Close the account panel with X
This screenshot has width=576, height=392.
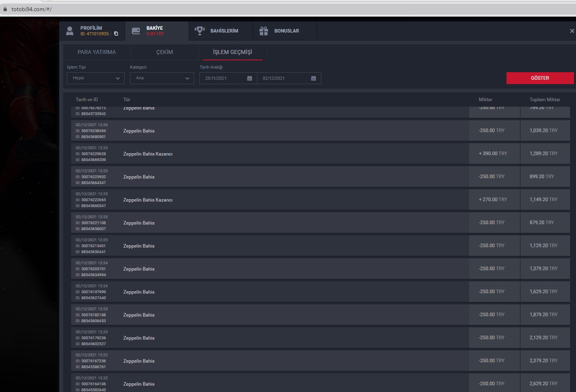pyautogui.click(x=572, y=31)
